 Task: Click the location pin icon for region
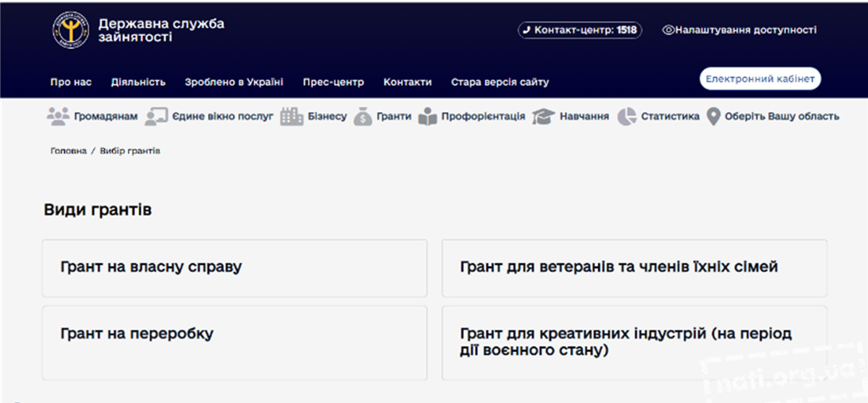pos(714,117)
